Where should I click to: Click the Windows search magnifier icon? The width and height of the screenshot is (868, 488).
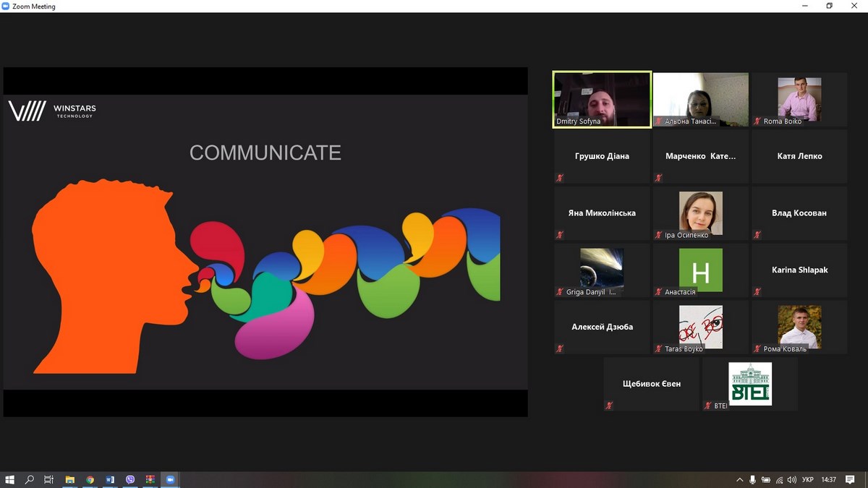[30, 479]
